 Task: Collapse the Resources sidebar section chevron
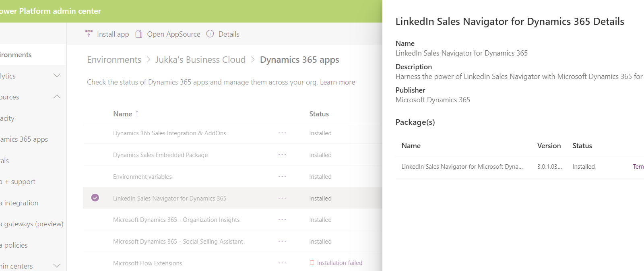click(57, 97)
